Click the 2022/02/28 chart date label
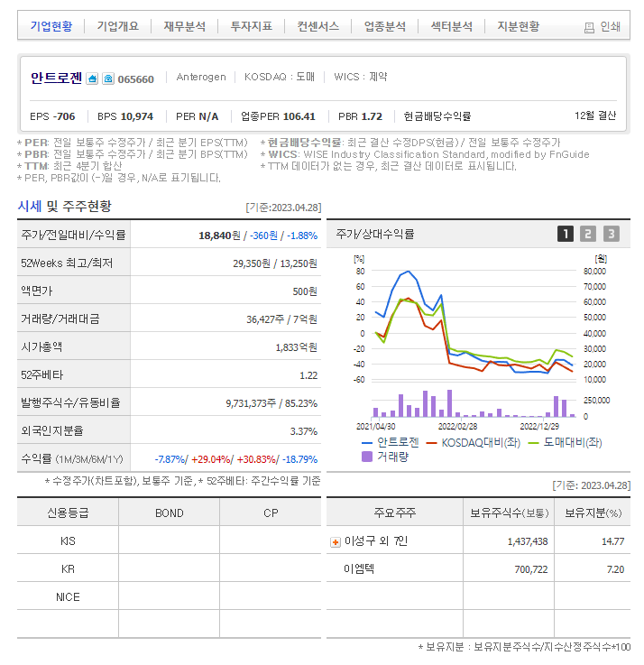This screenshot has width=644, height=665. click(x=457, y=426)
